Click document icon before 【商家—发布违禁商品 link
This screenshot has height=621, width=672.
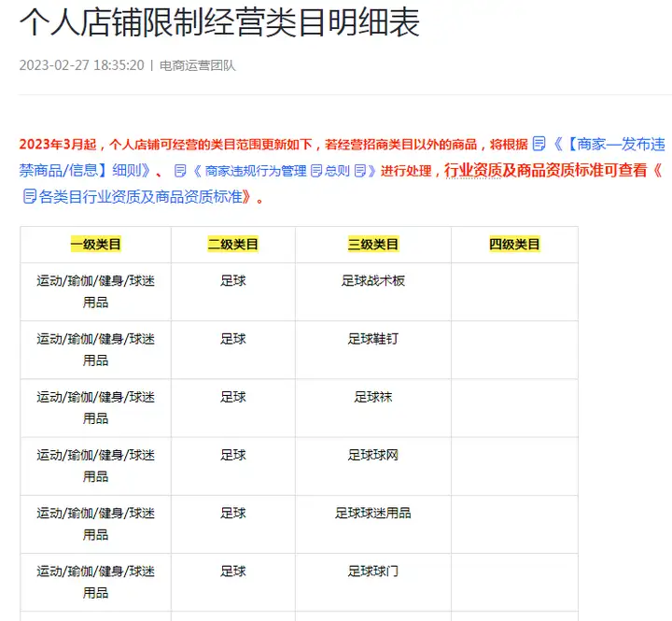tap(539, 144)
